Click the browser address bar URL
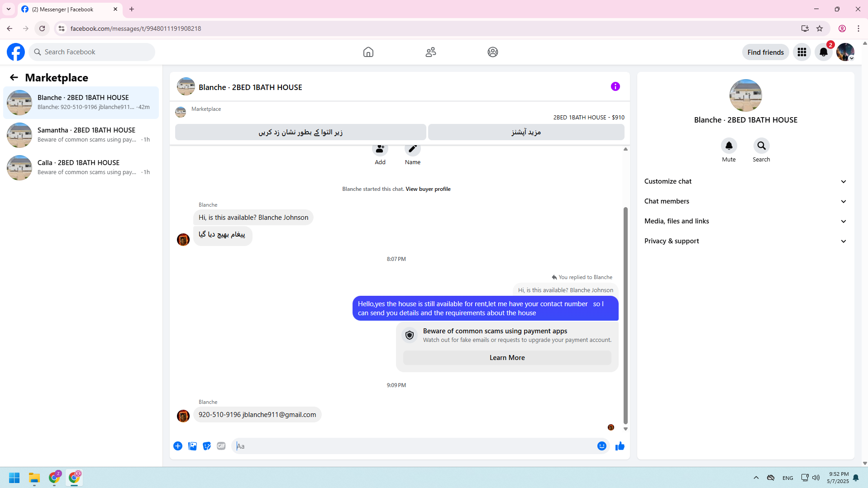 [x=136, y=28]
